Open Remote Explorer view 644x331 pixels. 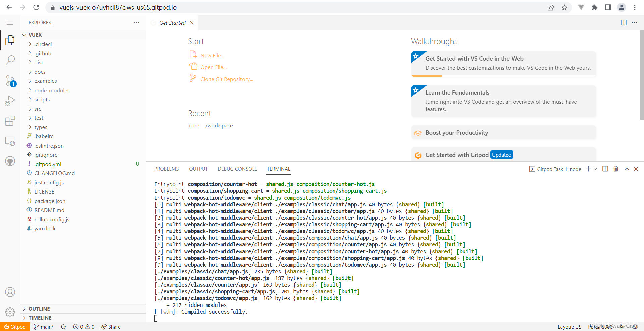pyautogui.click(x=10, y=141)
